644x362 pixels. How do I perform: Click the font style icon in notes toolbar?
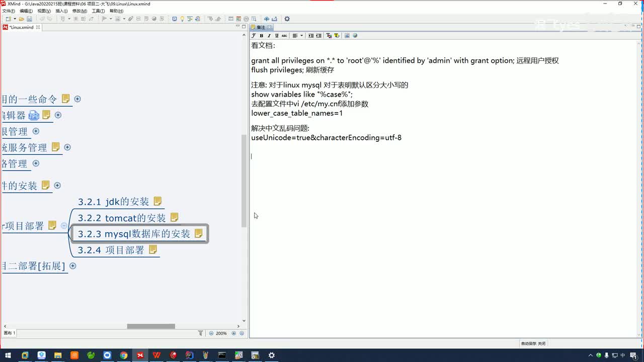click(x=254, y=36)
